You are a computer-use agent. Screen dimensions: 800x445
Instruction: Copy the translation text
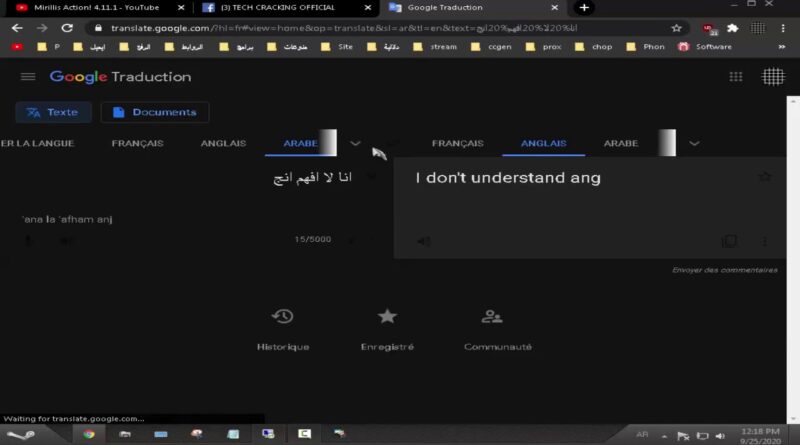[x=729, y=241]
